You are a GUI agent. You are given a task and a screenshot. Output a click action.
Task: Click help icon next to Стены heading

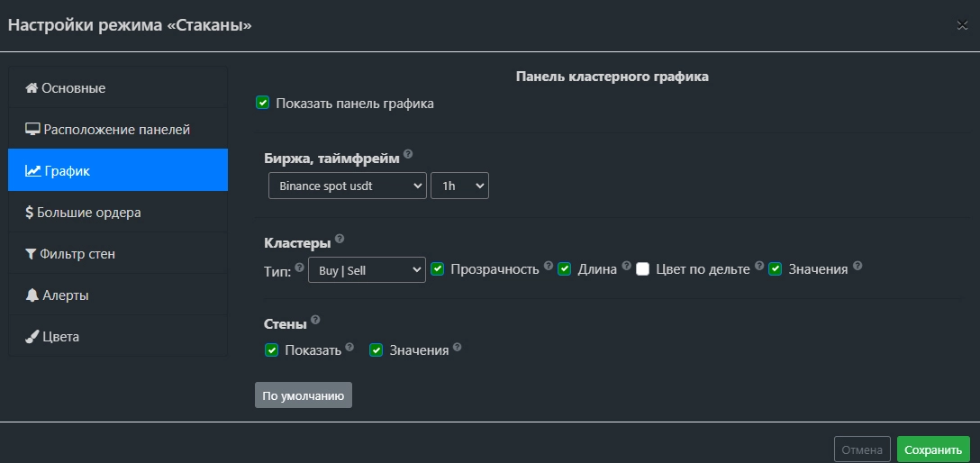(315, 320)
